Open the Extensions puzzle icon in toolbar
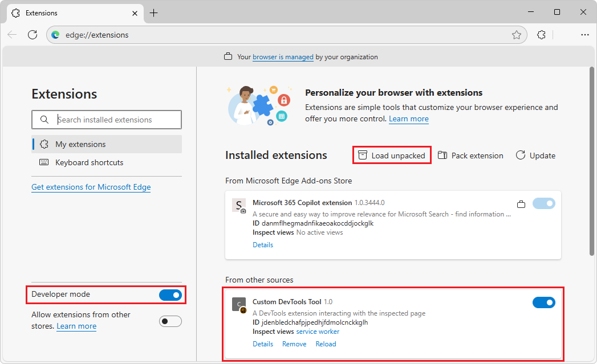 point(541,35)
